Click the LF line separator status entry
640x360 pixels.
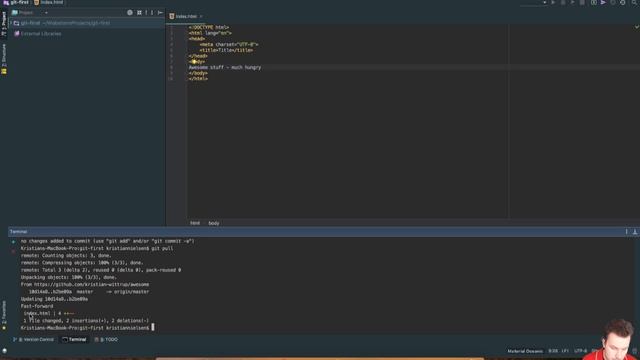click(565, 351)
